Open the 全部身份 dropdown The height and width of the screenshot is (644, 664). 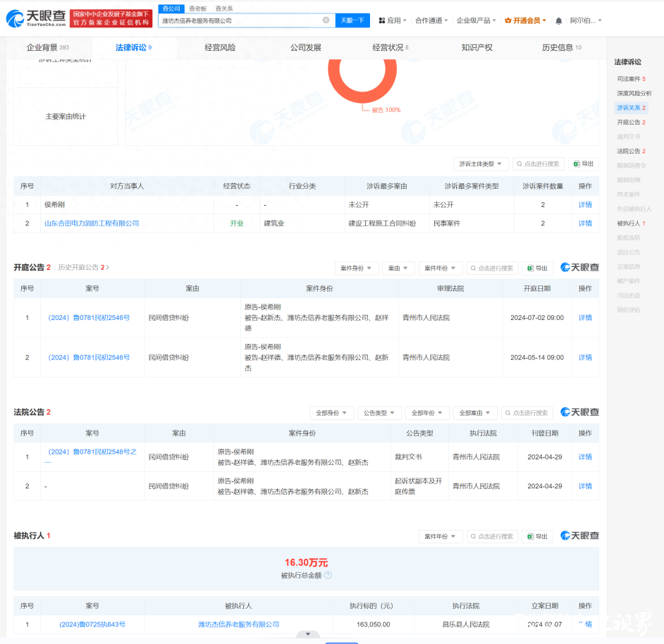[331, 413]
